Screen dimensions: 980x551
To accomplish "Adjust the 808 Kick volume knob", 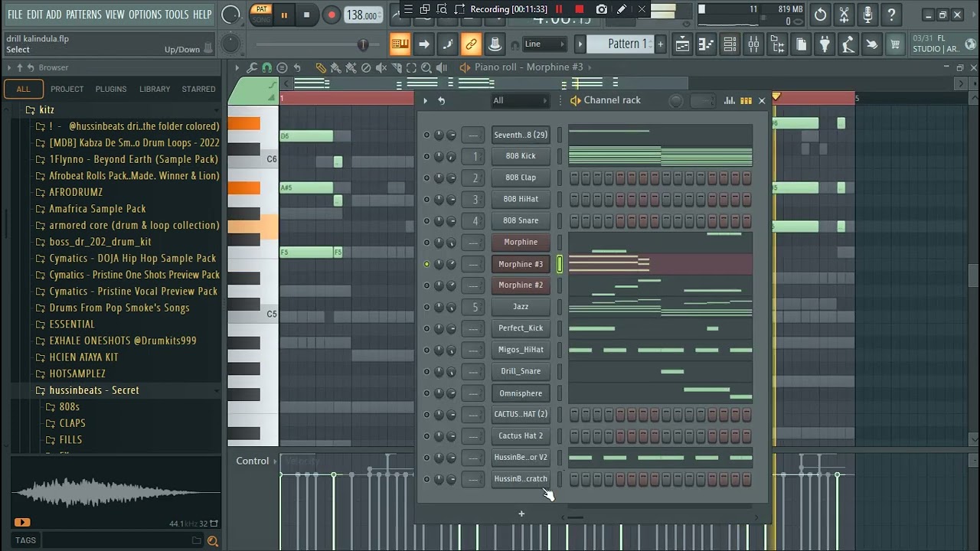I will (451, 156).
